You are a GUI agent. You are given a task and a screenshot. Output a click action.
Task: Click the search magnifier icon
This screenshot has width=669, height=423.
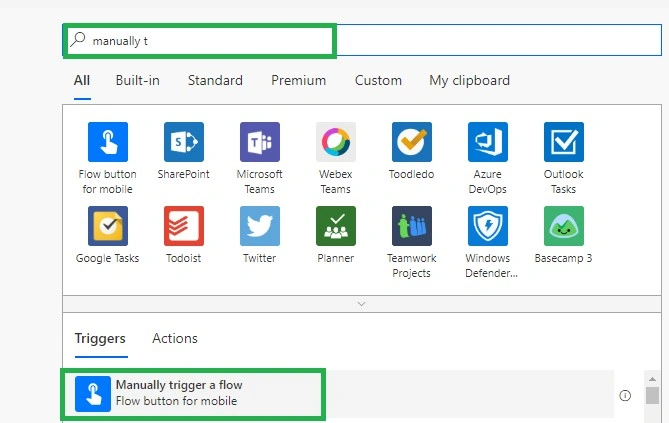tap(78, 39)
